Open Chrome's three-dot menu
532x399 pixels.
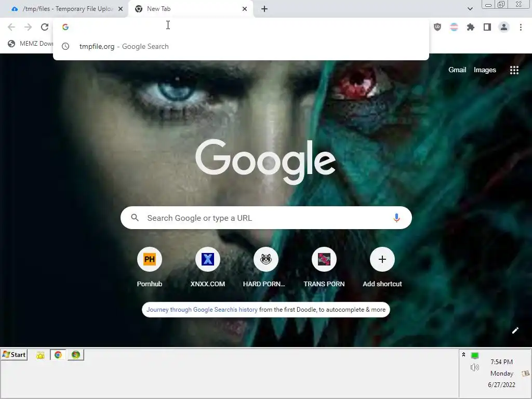point(521,27)
